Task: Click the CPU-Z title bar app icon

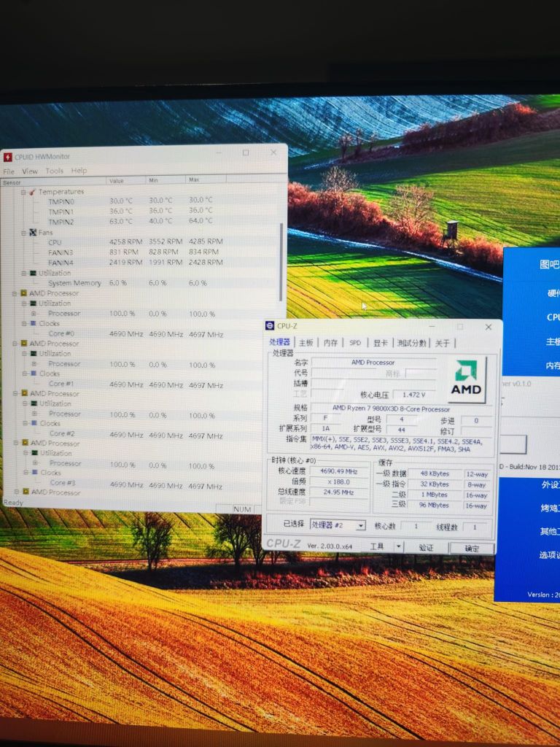Action: point(270,326)
